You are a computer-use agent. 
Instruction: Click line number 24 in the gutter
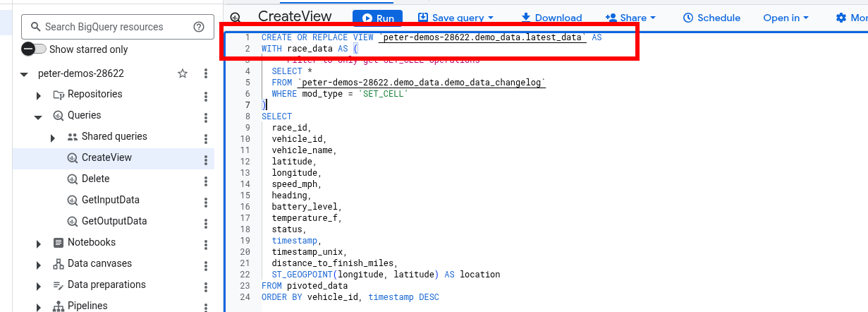click(x=245, y=297)
